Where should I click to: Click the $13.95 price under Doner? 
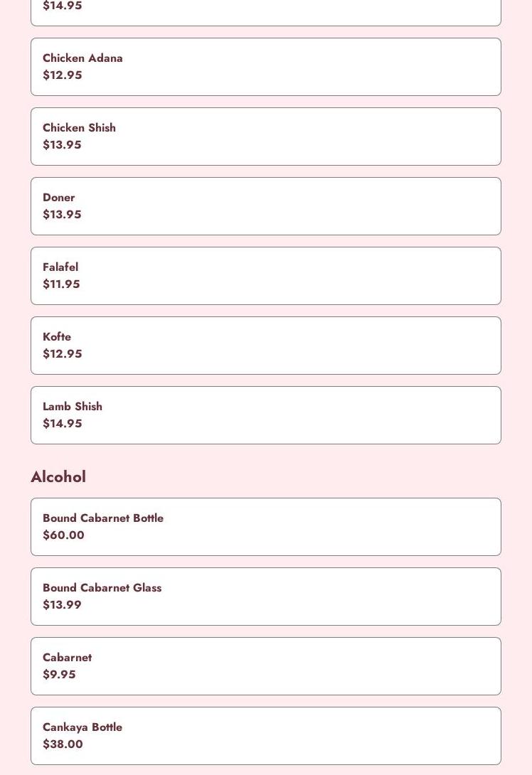pyautogui.click(x=62, y=215)
